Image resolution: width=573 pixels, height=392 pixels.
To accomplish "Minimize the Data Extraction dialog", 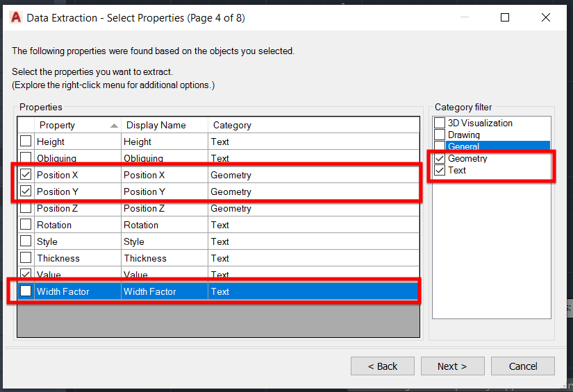I will point(464,17).
